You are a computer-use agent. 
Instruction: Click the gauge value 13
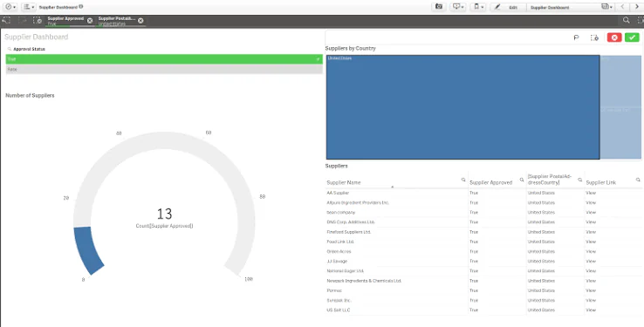[164, 214]
